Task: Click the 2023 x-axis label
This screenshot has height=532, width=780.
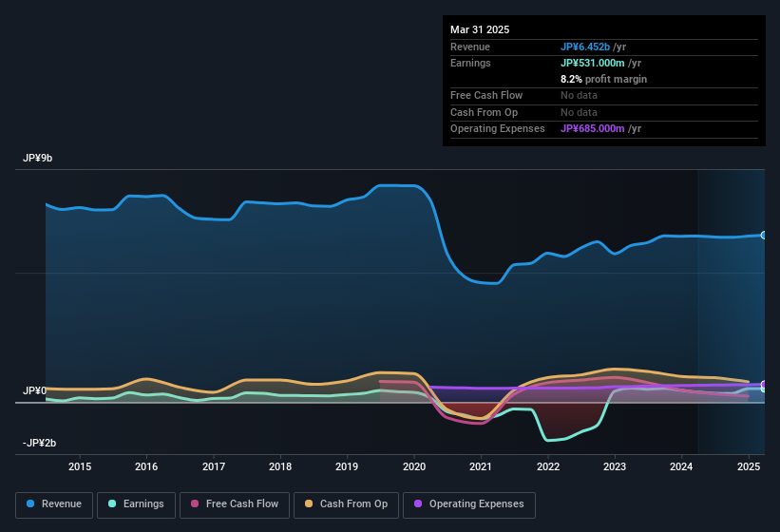Action: 615,466
